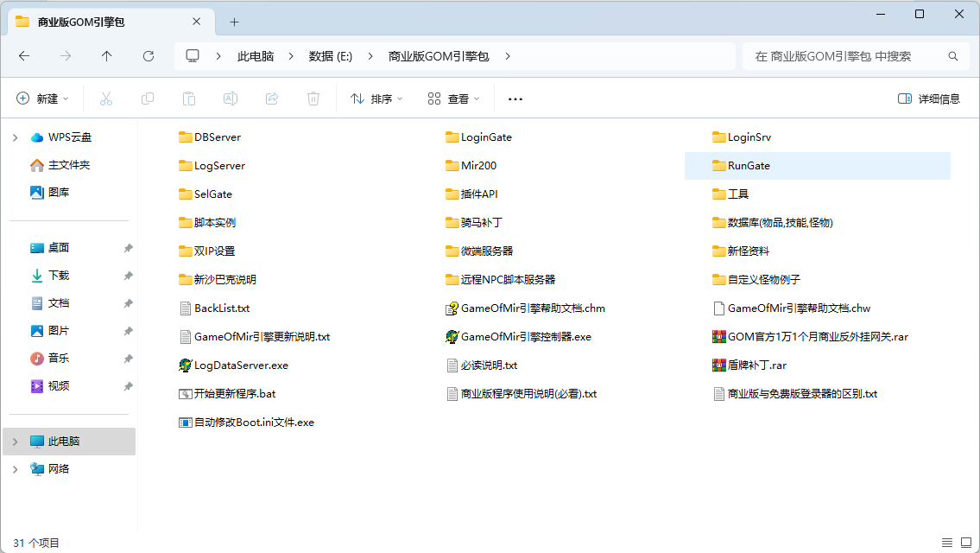Close the 商业版GOM引擎包 tab

[196, 22]
